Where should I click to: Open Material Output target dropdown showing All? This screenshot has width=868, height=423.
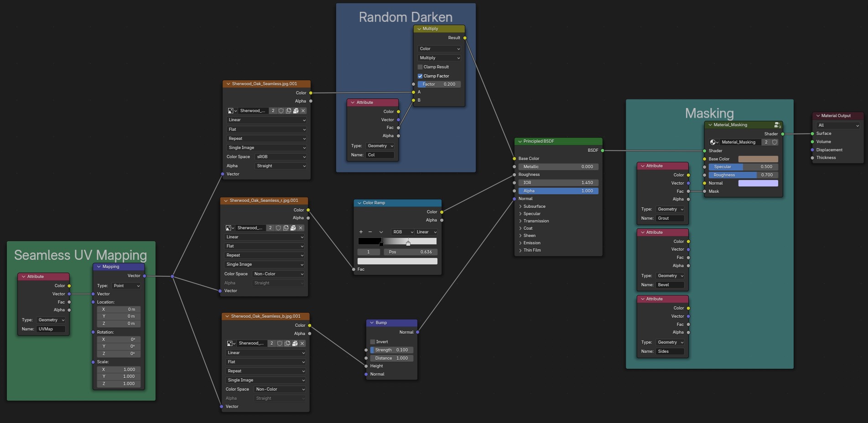[838, 125]
